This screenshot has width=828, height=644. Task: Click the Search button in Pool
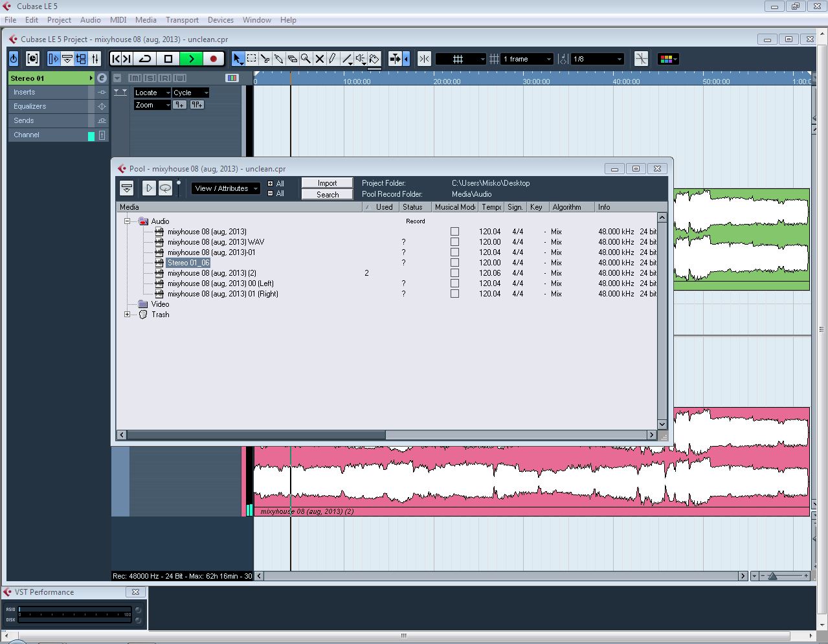327,194
